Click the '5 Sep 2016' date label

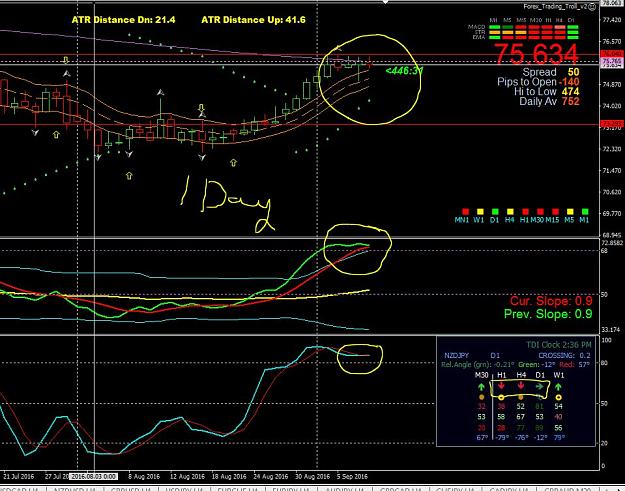tap(352, 476)
